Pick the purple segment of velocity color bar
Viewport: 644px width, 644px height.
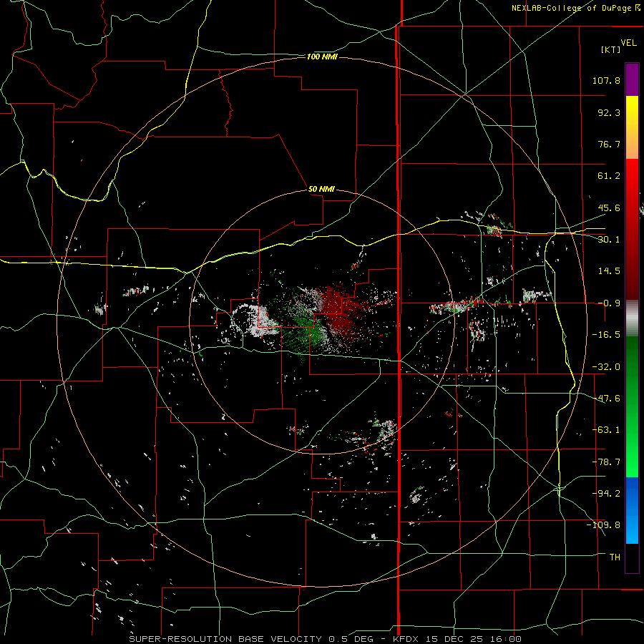coord(632,79)
